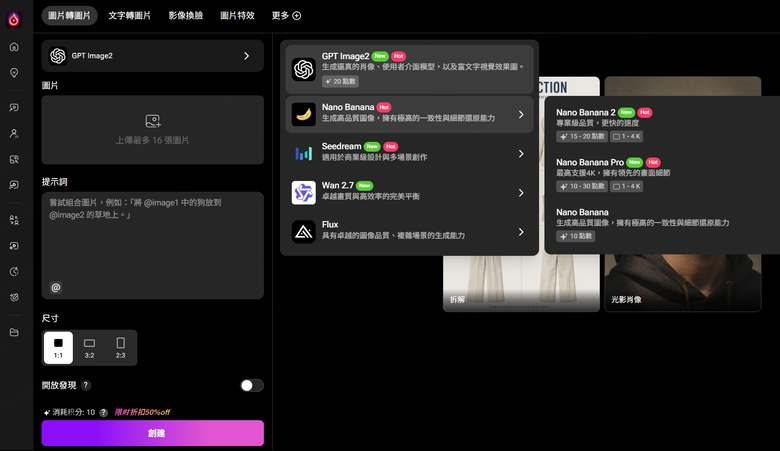This screenshot has width=780, height=451.
Task: Choose the basic Nano Banana 10點數 model
Action: pyautogui.click(x=662, y=224)
